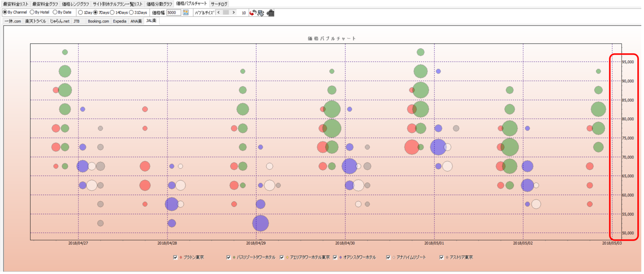Increase bubble size with right arrow
Viewport: 644px width, 274px height.
tap(233, 13)
